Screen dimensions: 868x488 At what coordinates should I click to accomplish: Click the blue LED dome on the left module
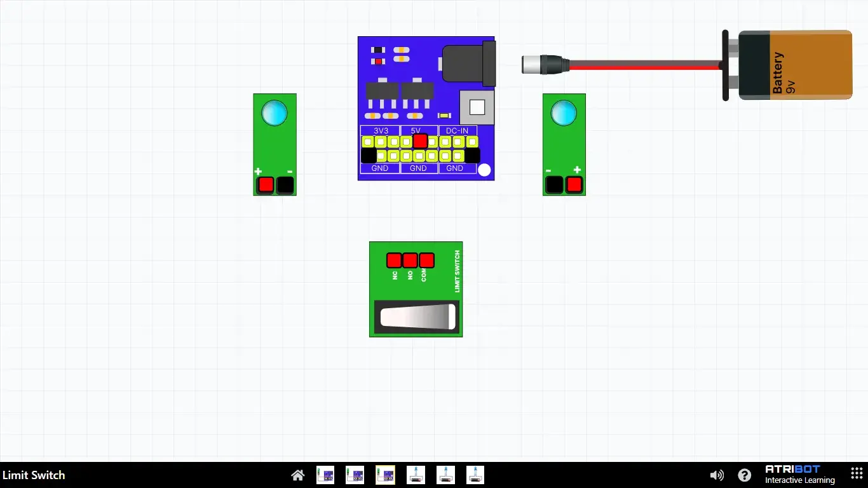coord(275,114)
